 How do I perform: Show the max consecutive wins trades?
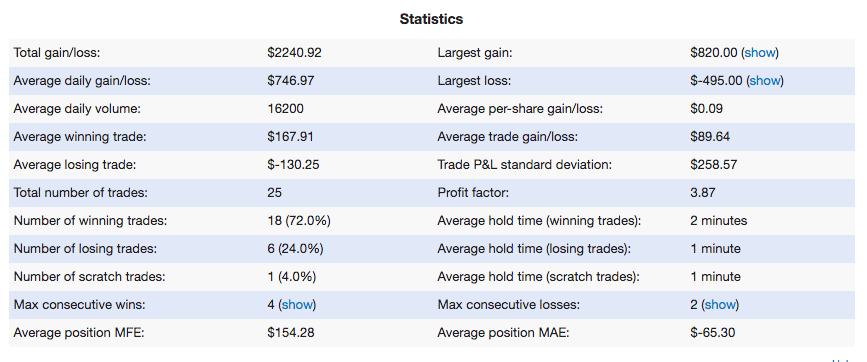(297, 305)
